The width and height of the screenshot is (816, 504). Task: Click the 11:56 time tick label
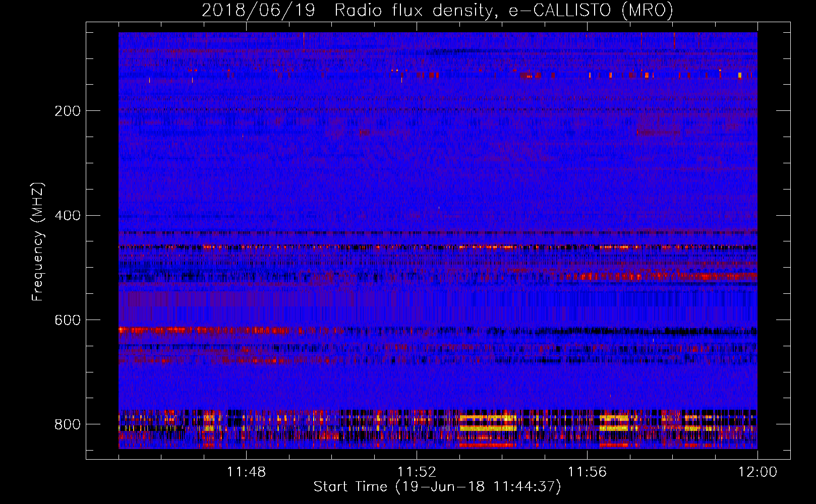(x=587, y=472)
